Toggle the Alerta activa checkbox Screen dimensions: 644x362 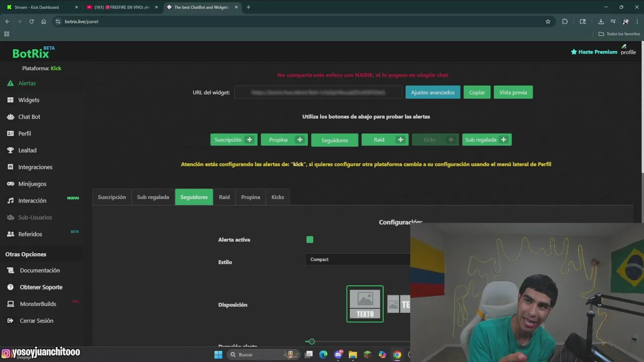click(x=310, y=240)
